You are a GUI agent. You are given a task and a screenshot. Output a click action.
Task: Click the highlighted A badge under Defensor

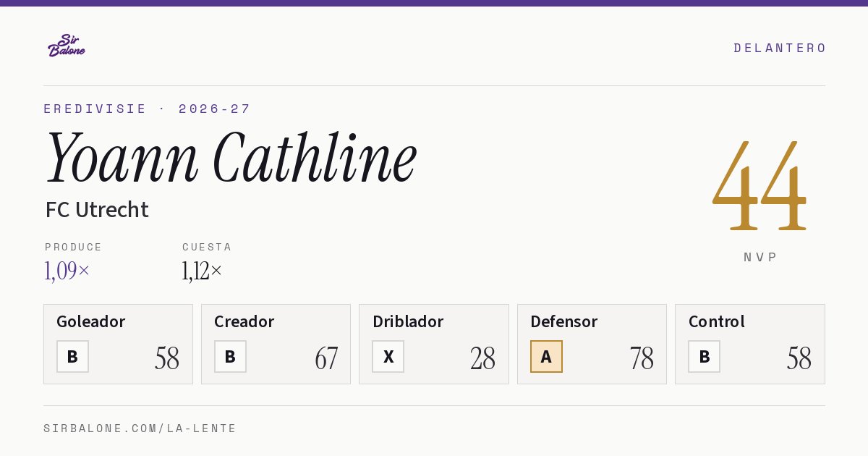[x=546, y=356]
